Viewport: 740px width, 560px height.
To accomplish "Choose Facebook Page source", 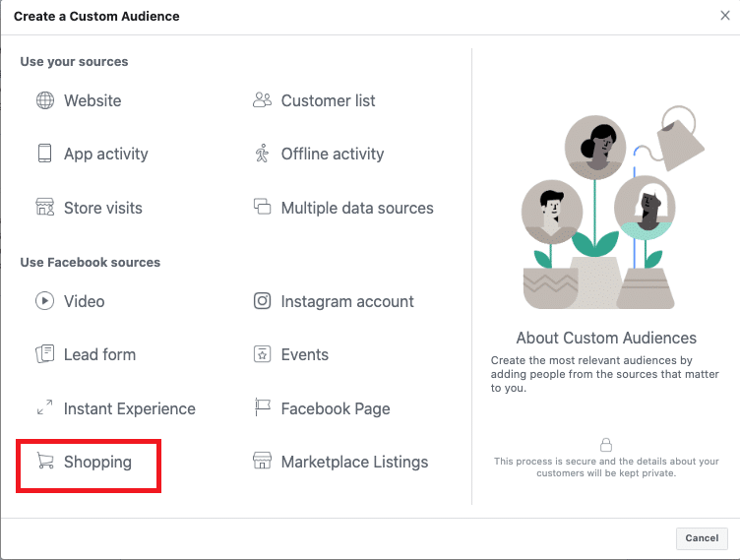I will click(336, 408).
